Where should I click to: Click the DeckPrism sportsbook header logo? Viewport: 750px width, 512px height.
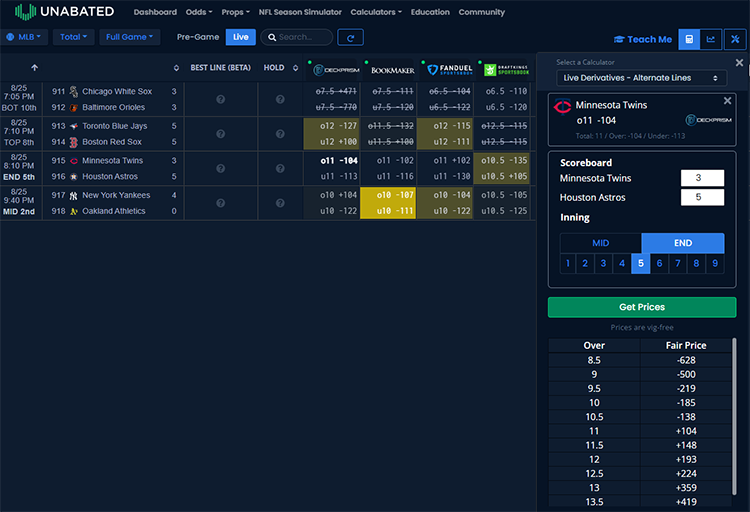point(336,70)
